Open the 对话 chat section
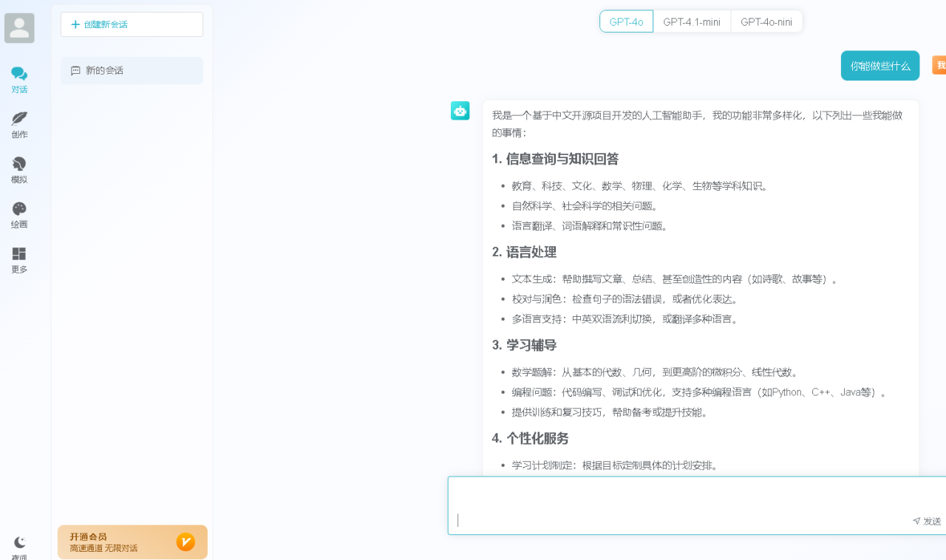This screenshot has width=946, height=560. click(x=19, y=80)
